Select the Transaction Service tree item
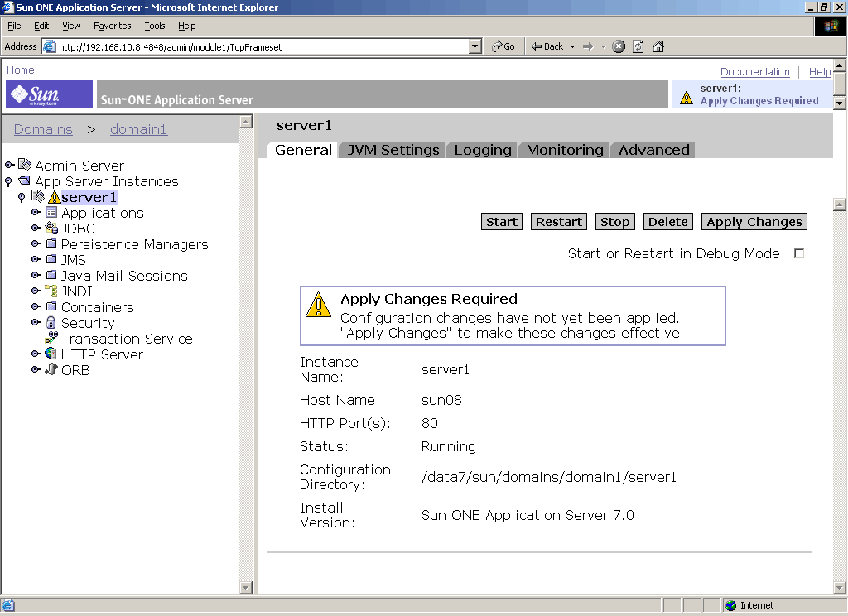 [127, 339]
